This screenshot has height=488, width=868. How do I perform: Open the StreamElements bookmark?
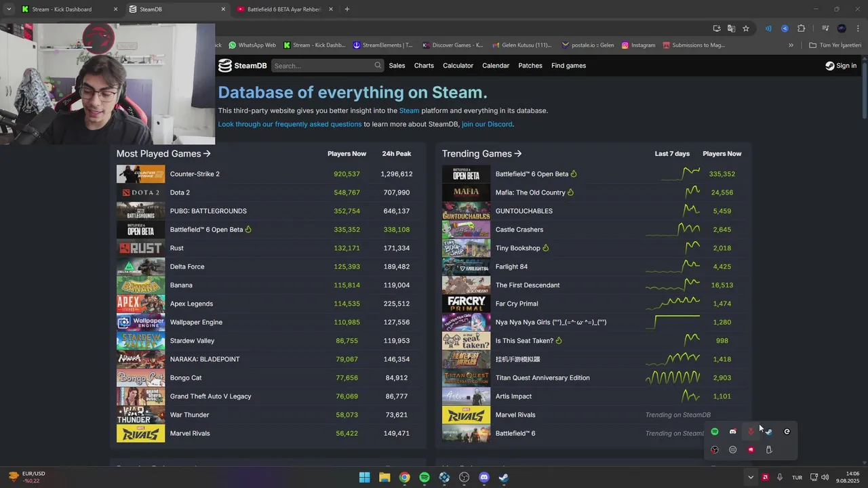(382, 45)
